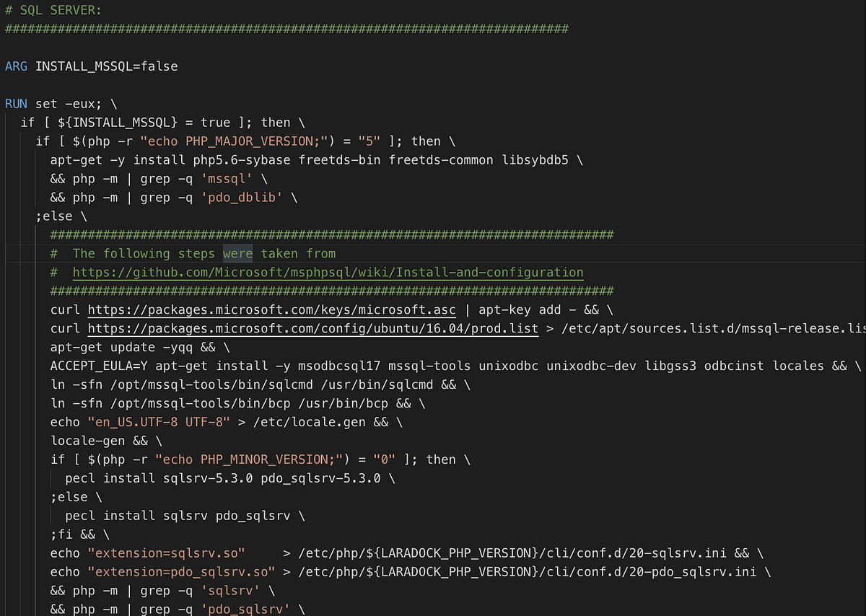Click the ACCEPT_EULA=Y install command line
866x616 pixels.
[x=289, y=366]
